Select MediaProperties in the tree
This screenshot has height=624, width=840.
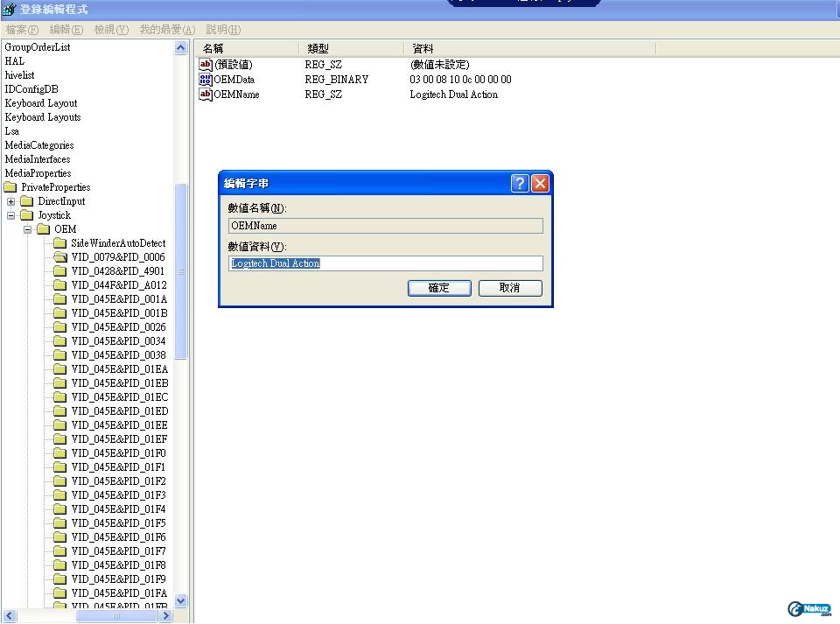tap(38, 173)
